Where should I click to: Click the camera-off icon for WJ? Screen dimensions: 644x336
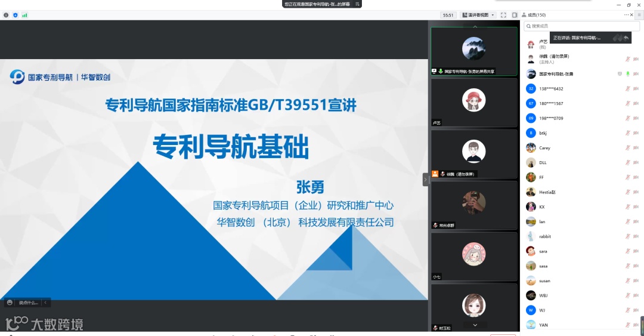(636, 310)
